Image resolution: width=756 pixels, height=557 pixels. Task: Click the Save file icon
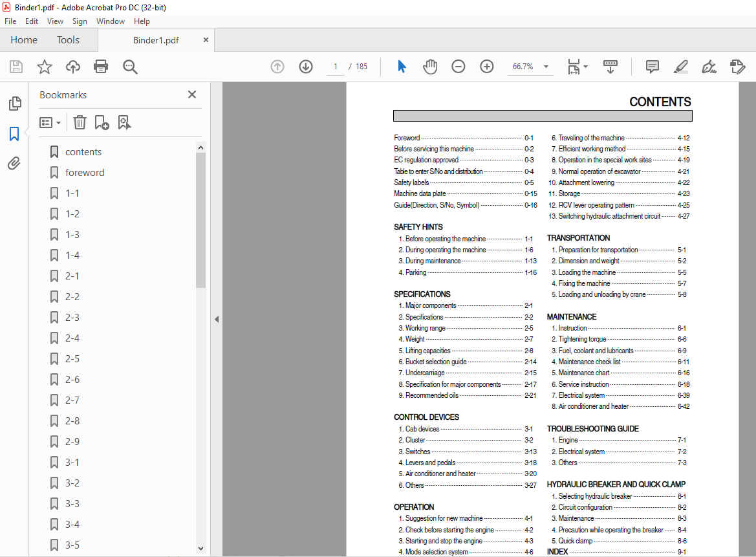click(16, 67)
